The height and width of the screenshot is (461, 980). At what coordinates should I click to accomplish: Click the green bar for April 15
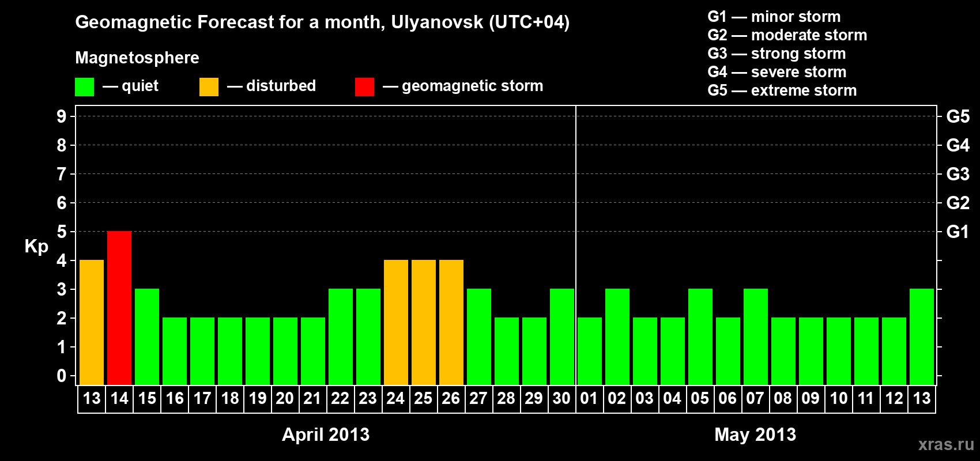147,337
